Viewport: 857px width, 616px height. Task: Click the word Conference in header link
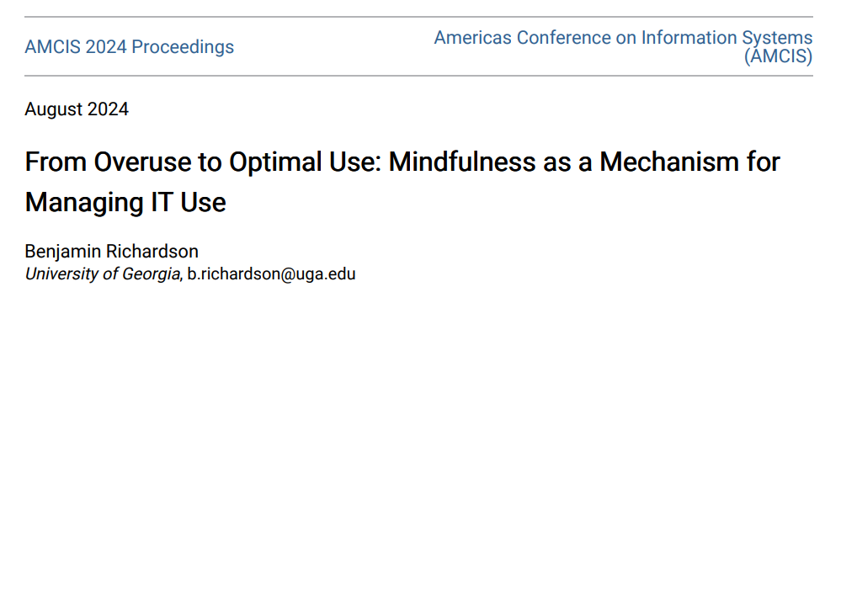pyautogui.click(x=563, y=38)
